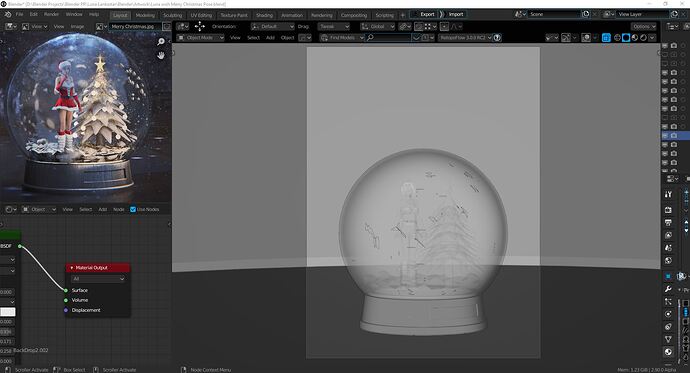This screenshot has width=690, height=373.
Task: Open the Help menu
Action: click(94, 15)
